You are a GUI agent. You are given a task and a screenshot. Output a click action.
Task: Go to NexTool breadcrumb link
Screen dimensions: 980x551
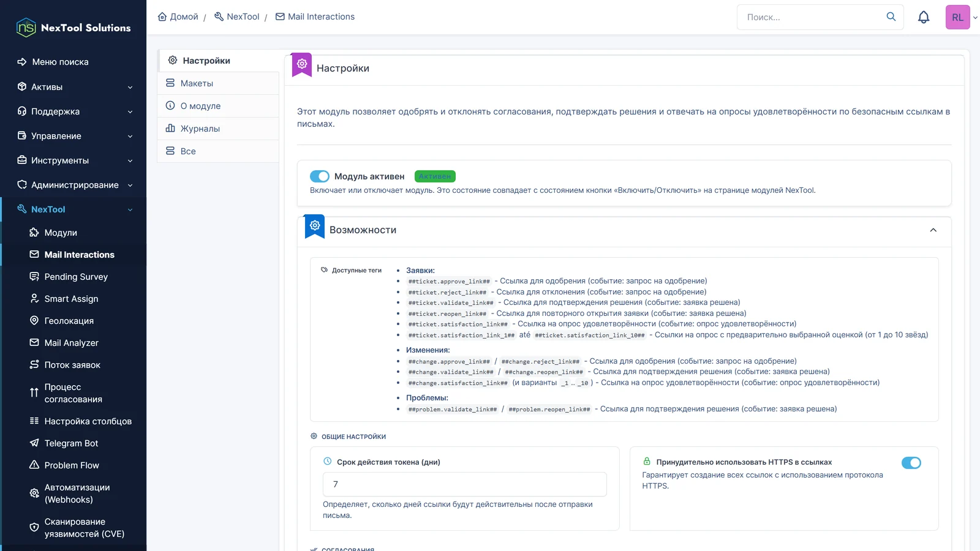coord(236,17)
